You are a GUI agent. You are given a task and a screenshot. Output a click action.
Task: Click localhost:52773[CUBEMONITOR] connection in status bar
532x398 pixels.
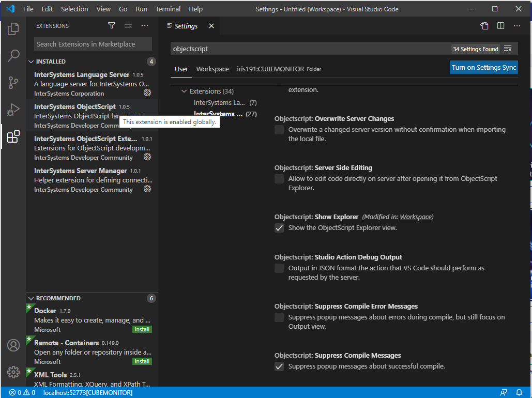coord(88,392)
